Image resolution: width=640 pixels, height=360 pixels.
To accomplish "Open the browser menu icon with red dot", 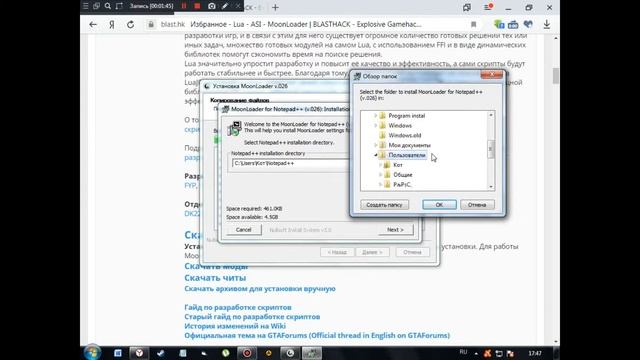I will (x=488, y=7).
